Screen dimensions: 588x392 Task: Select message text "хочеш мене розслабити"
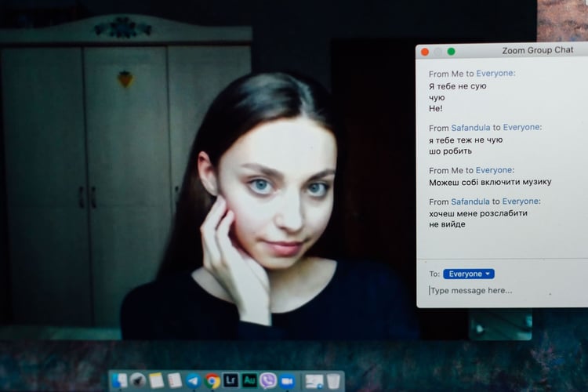point(478,213)
